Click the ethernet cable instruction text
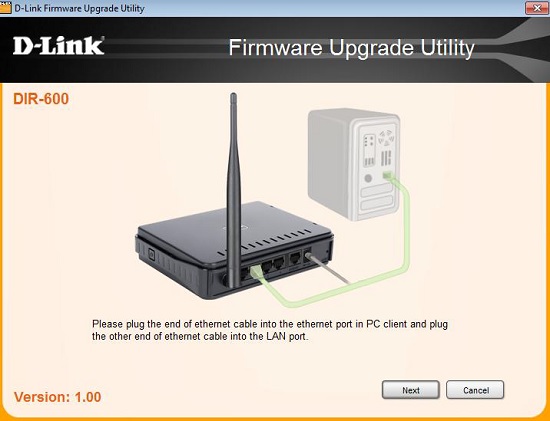The image size is (550, 421). click(x=270, y=330)
